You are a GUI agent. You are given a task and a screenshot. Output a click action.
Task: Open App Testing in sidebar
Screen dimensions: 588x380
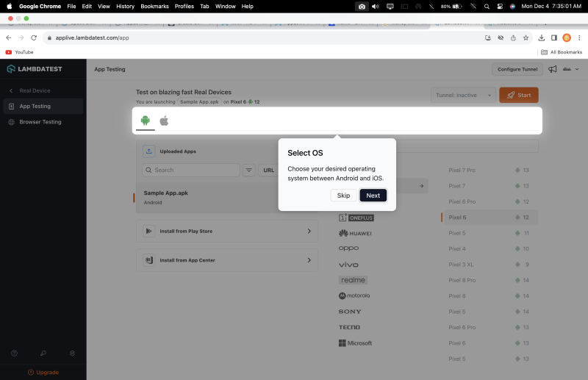point(43,106)
